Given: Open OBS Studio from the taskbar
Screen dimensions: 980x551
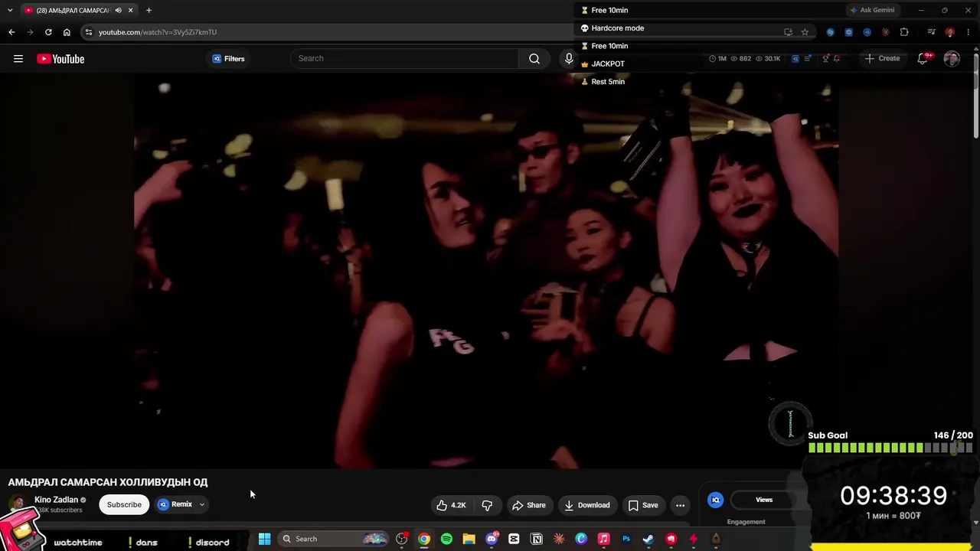Looking at the screenshot, I should (402, 539).
